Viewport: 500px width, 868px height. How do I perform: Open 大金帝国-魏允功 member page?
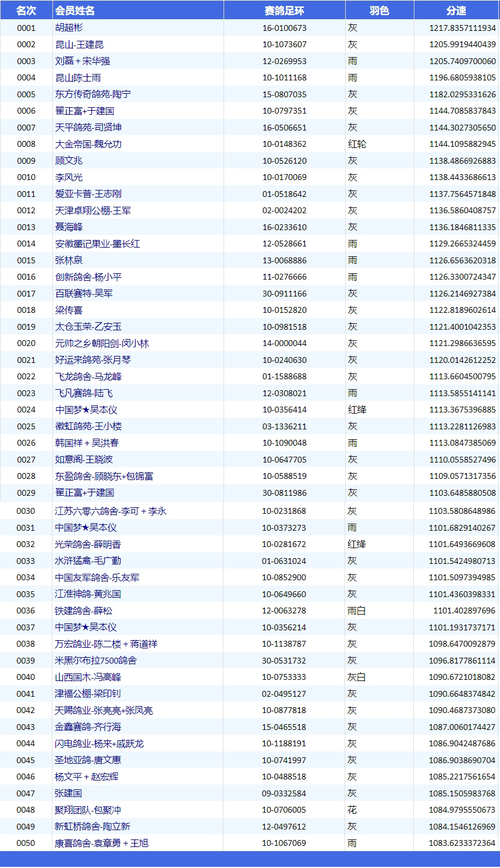(x=88, y=144)
